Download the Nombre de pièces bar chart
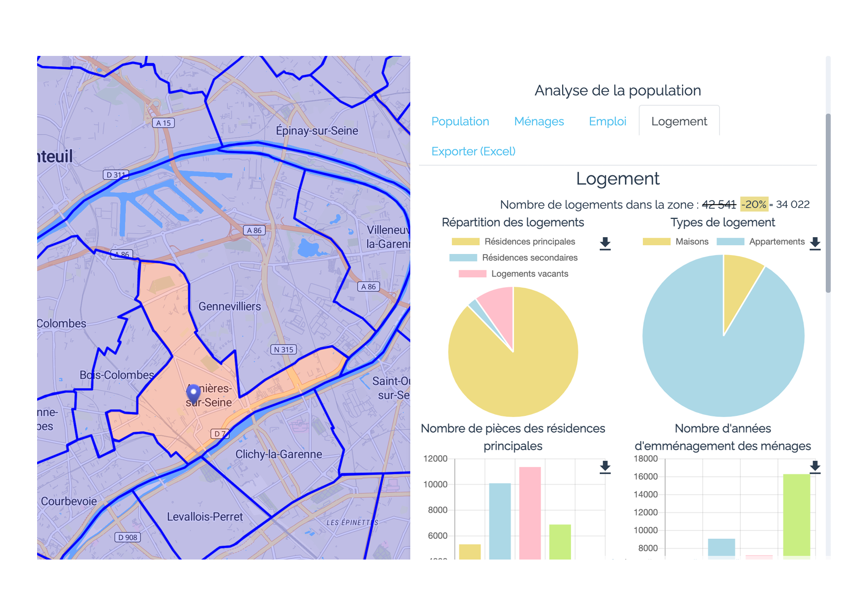The width and height of the screenshot is (868, 614). 605,467
